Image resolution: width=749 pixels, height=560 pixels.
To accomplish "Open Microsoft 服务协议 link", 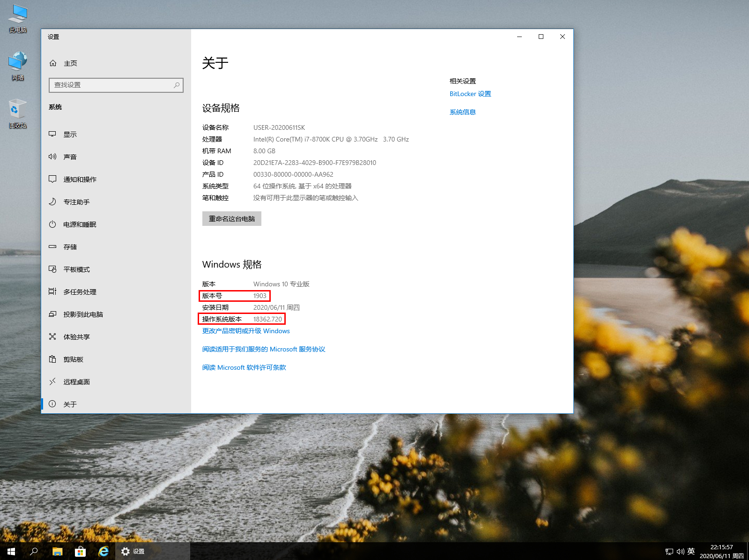I will (264, 349).
